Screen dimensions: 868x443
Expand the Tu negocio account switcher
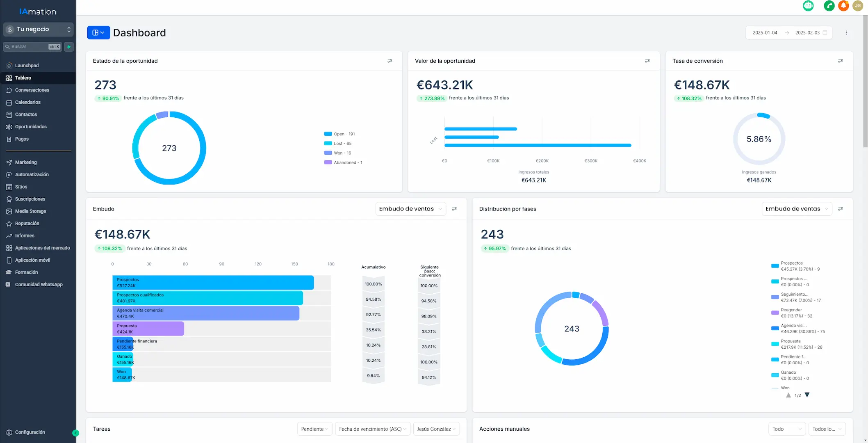point(38,30)
